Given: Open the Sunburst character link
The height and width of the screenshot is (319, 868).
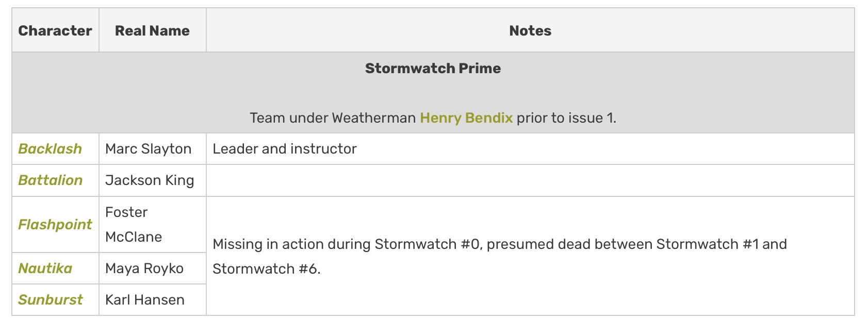Looking at the screenshot, I should (x=51, y=300).
